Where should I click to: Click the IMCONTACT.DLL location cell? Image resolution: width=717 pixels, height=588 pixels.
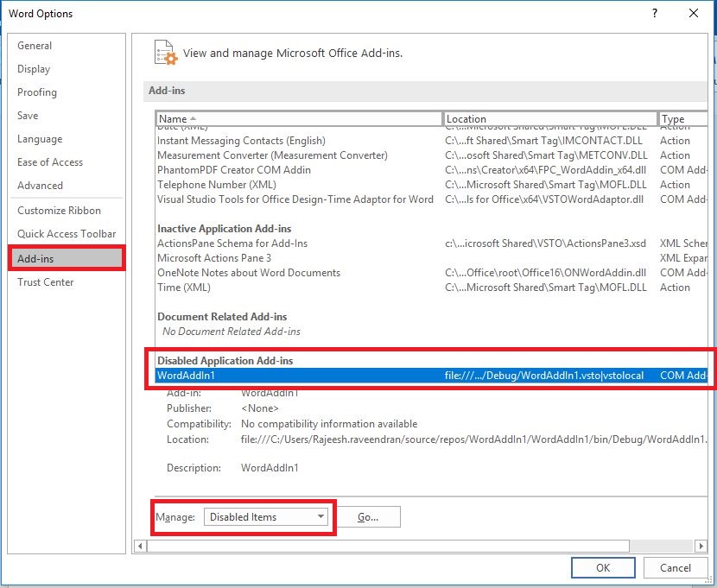[543, 141]
